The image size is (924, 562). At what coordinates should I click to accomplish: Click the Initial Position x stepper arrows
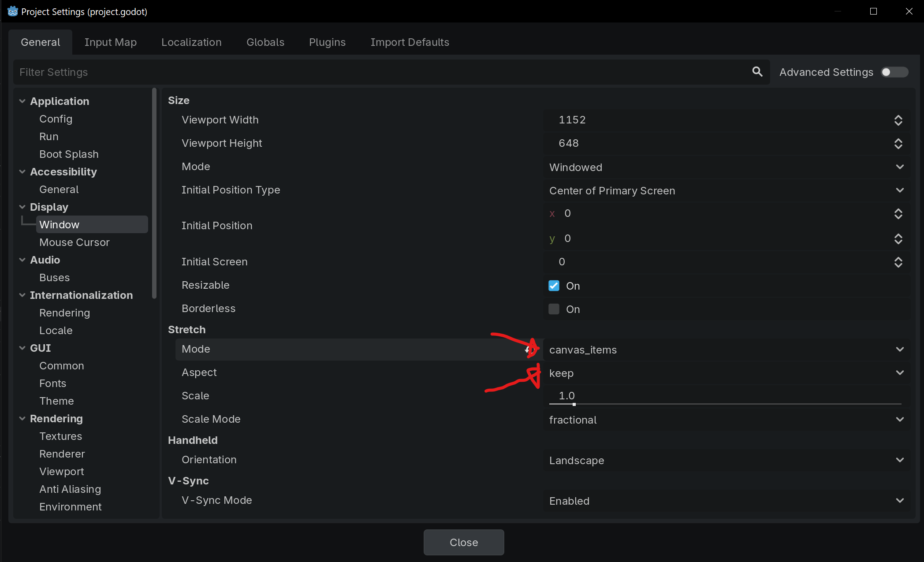click(x=898, y=214)
